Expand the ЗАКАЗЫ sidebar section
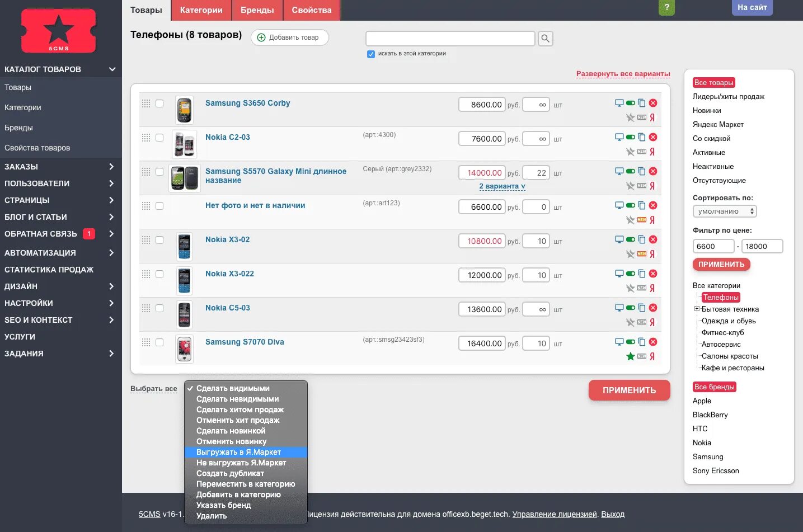Screen dimensions: 803x532 [111, 167]
